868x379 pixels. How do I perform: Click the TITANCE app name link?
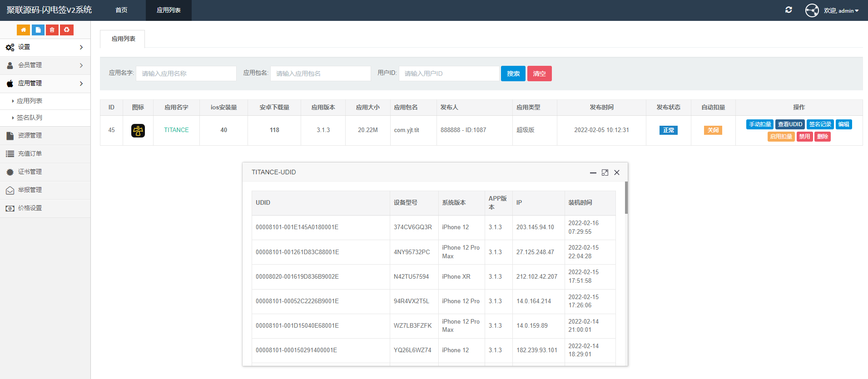coord(176,130)
